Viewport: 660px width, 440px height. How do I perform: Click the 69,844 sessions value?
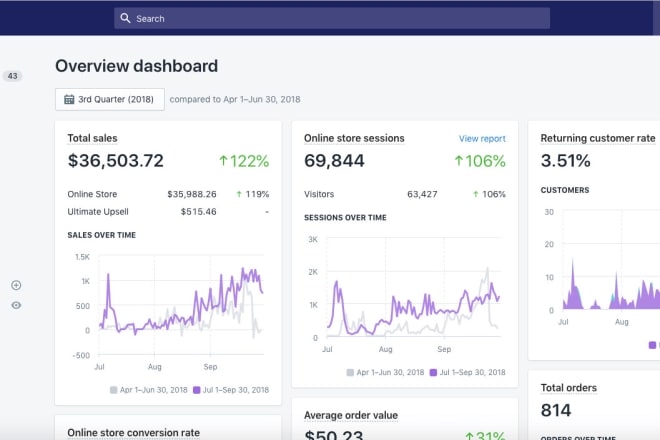tap(334, 161)
